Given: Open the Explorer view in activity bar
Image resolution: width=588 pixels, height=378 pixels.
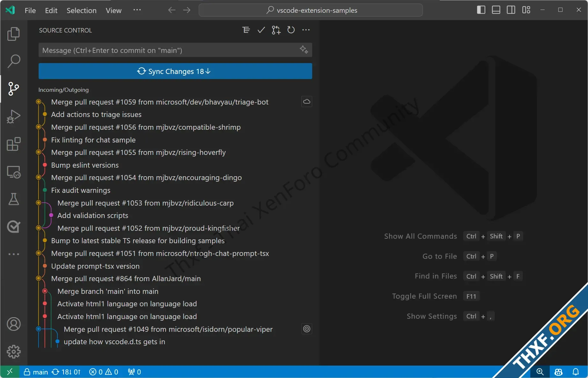Looking at the screenshot, I should tap(13, 34).
